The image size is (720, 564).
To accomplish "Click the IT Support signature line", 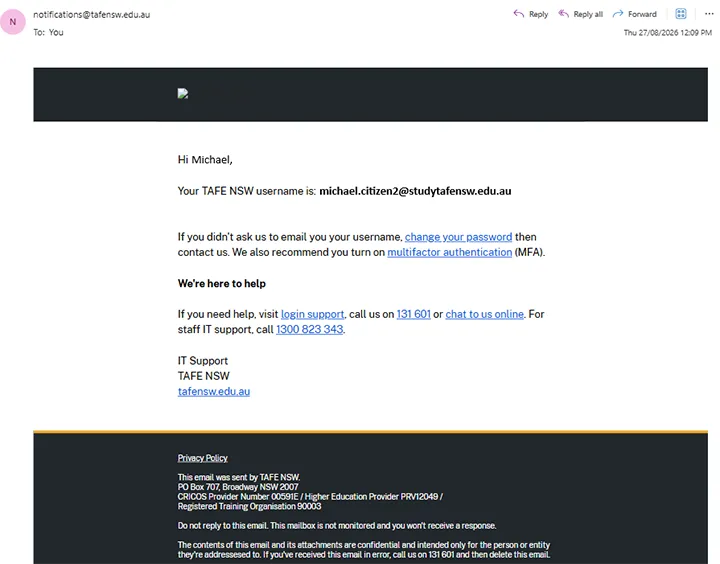I will click(x=202, y=361).
